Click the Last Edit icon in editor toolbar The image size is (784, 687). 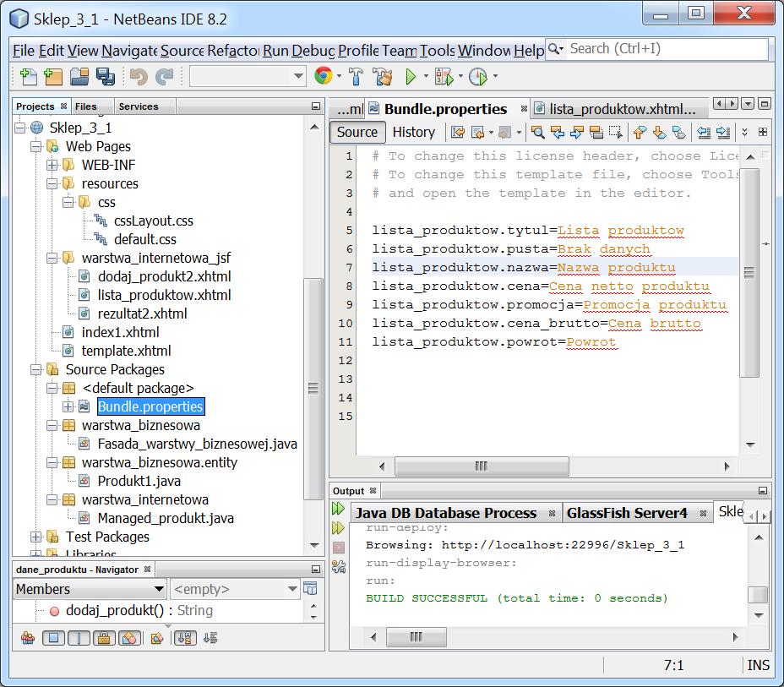pos(458,132)
